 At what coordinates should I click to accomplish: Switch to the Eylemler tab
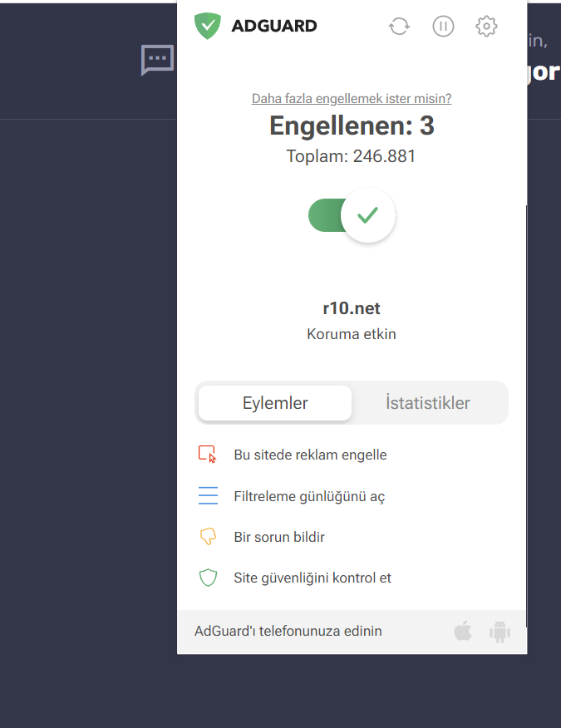(275, 402)
